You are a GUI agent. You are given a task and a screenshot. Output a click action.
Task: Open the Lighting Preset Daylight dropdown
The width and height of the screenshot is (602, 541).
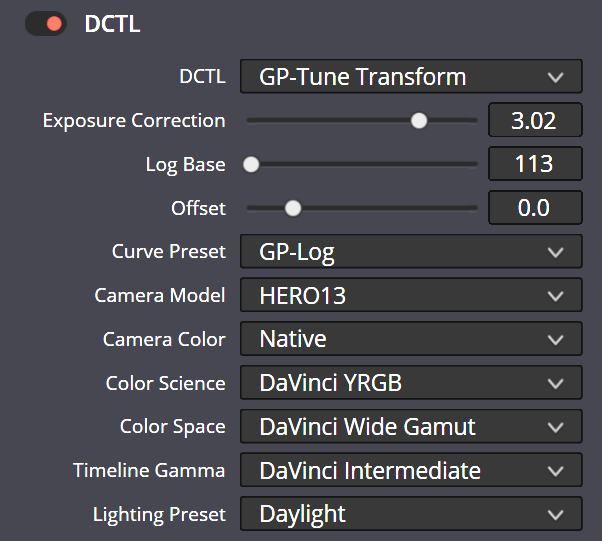click(411, 515)
